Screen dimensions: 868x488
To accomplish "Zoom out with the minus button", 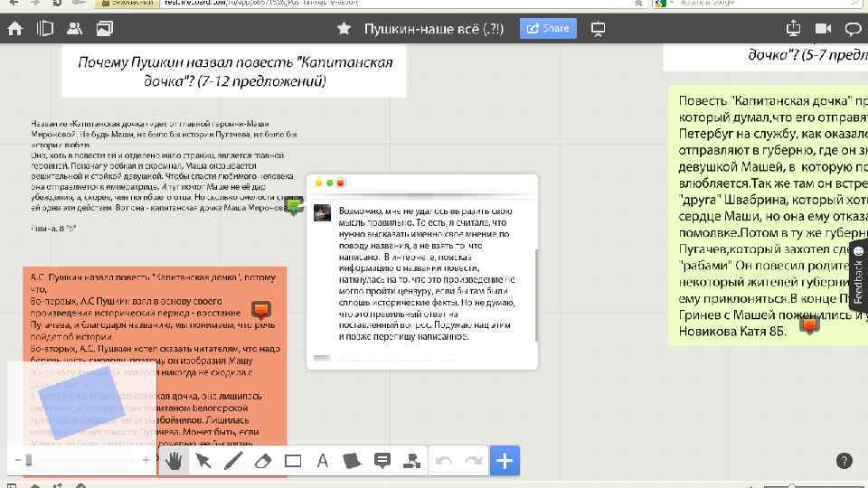I will [x=18, y=460].
